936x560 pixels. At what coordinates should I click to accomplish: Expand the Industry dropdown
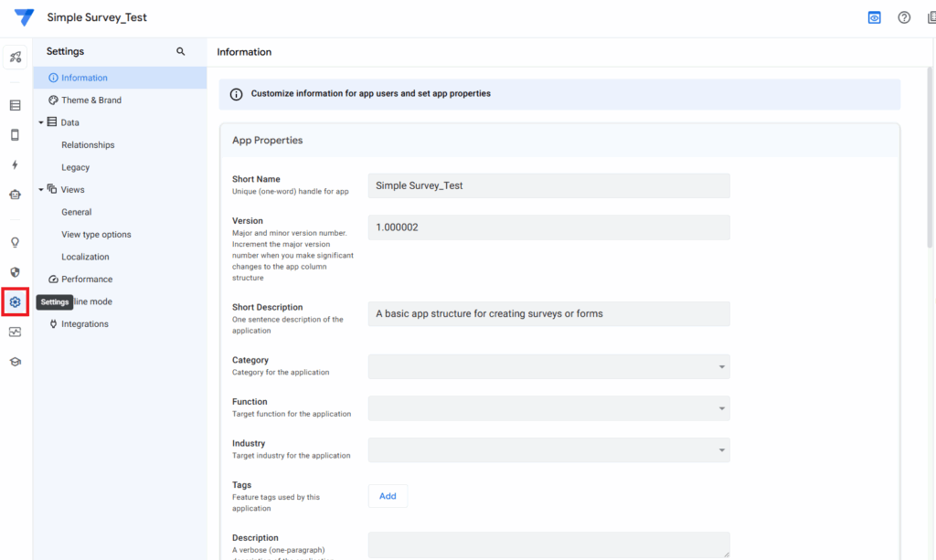click(x=721, y=449)
